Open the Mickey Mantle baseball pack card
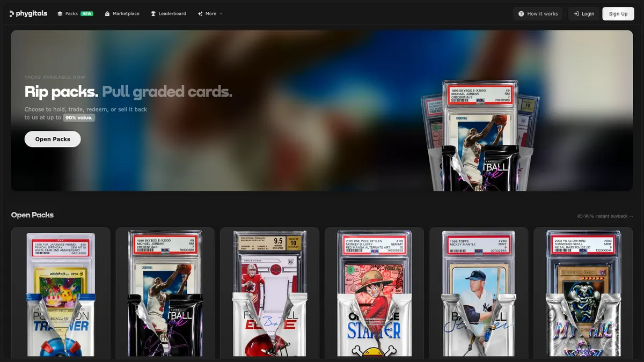 click(479, 293)
